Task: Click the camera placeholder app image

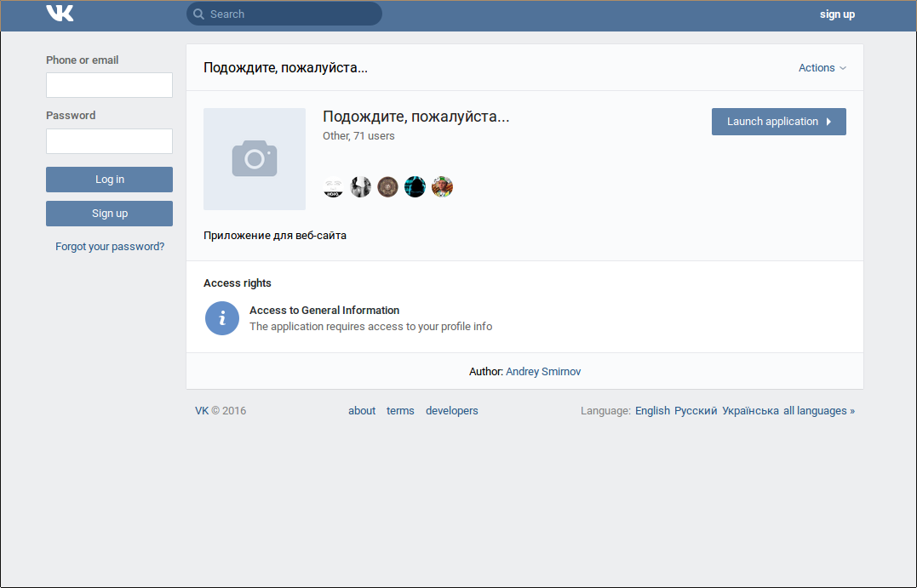Action: pos(255,159)
